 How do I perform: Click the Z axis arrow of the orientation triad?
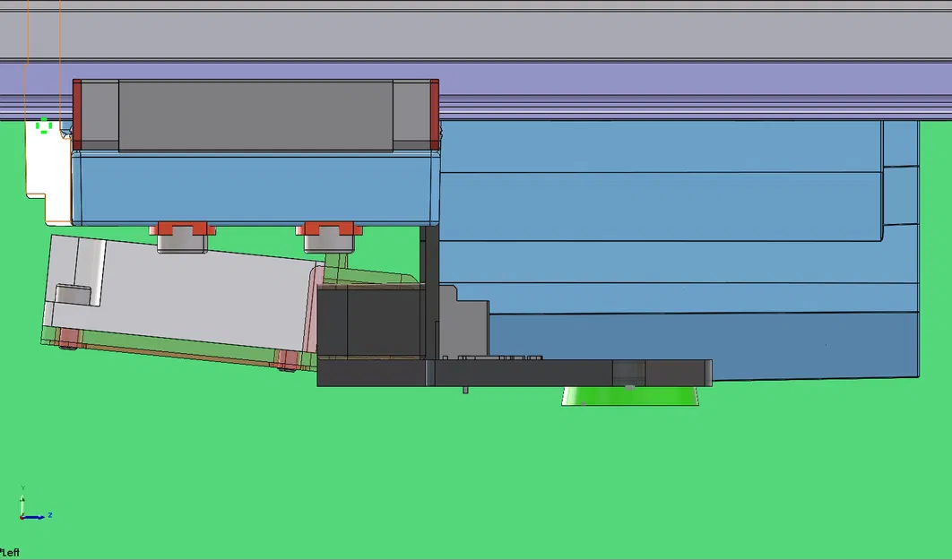coord(36,517)
